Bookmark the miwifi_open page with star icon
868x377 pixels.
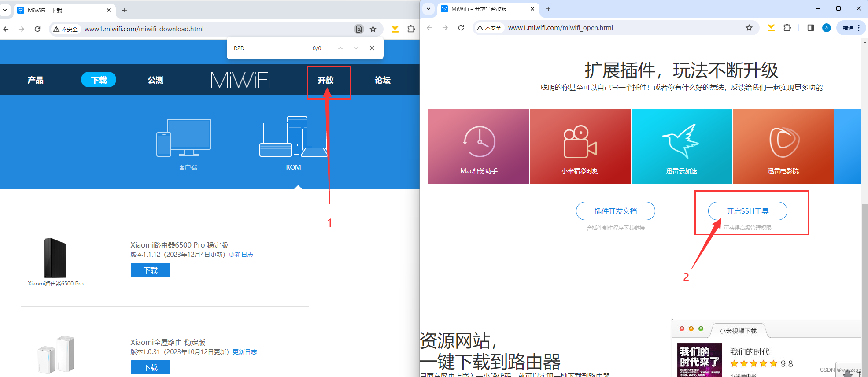click(x=749, y=28)
